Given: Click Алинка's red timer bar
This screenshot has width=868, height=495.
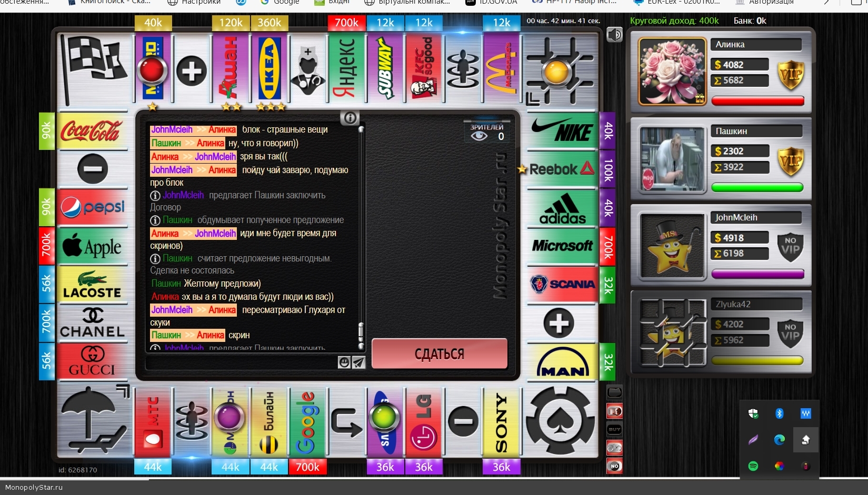Looking at the screenshot, I should pos(757,101).
